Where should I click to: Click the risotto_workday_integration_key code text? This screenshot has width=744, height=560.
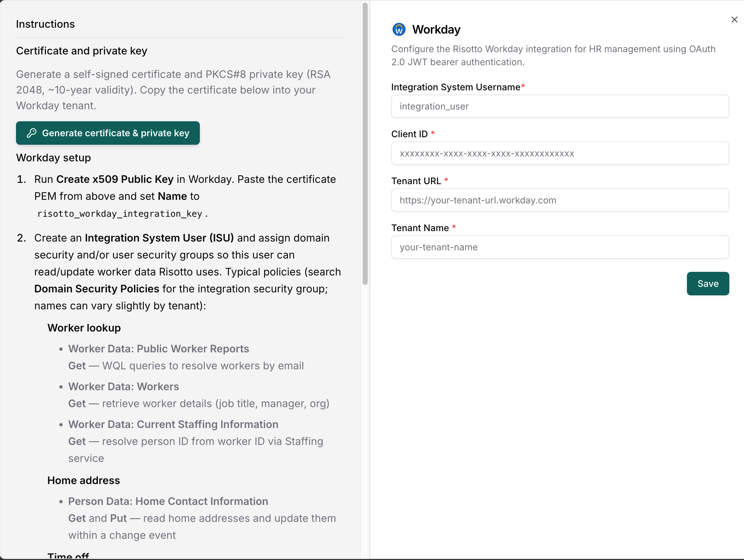119,214
